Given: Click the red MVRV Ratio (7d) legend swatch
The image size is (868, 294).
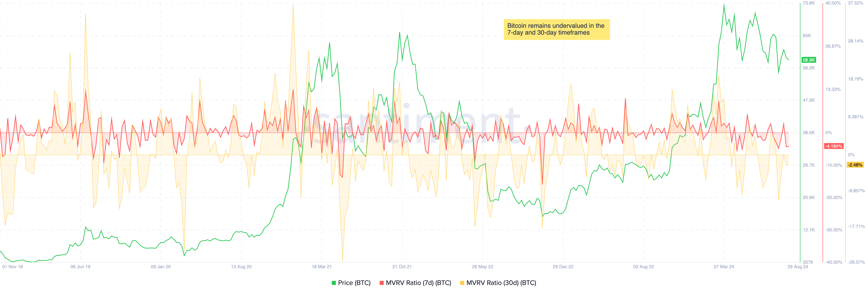Looking at the screenshot, I should pyautogui.click(x=381, y=283).
